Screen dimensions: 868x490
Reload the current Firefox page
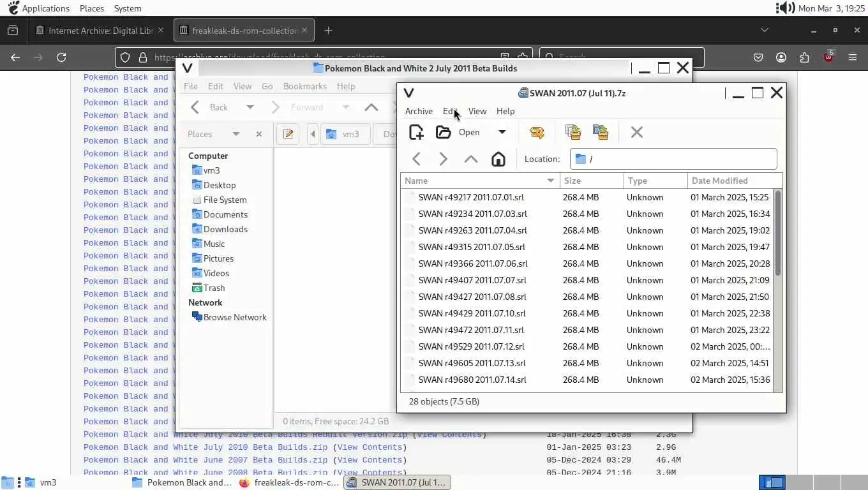pos(61,57)
